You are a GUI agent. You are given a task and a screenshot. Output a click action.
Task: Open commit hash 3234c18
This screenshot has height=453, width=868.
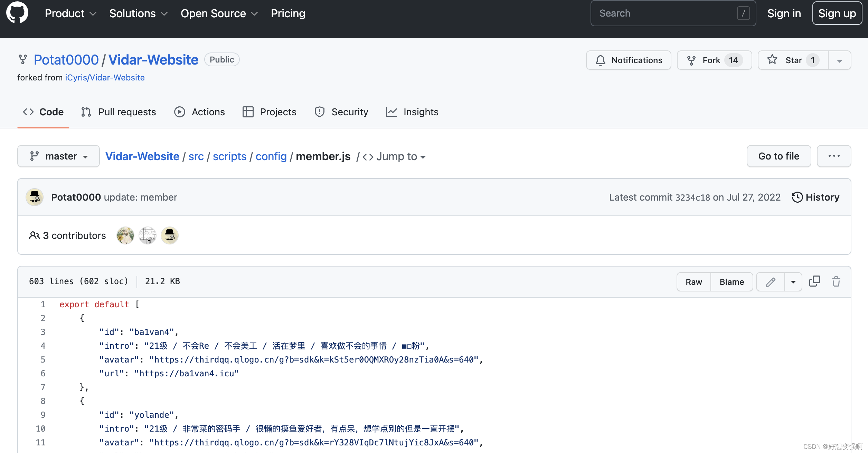click(x=692, y=197)
